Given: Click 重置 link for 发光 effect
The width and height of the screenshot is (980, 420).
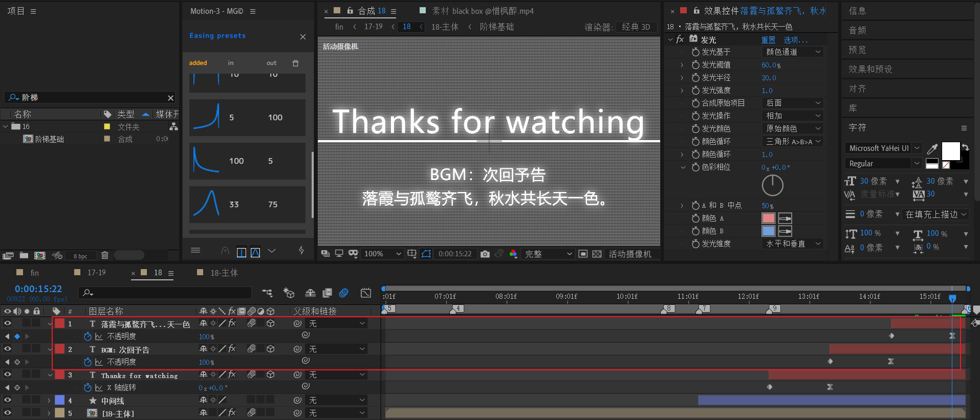Looking at the screenshot, I should tap(768, 40).
